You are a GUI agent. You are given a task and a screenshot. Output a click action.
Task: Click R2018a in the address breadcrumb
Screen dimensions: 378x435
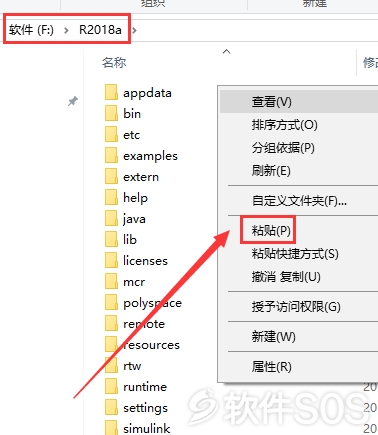click(x=100, y=30)
